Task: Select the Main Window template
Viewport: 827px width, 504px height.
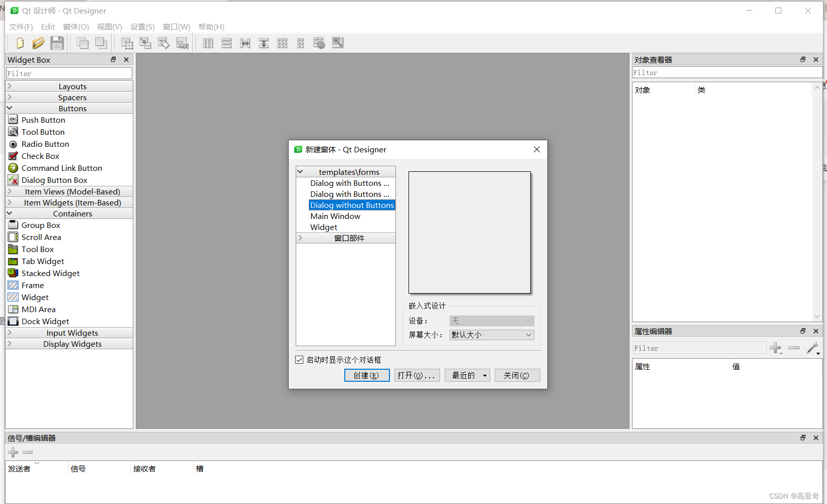Action: (x=335, y=216)
